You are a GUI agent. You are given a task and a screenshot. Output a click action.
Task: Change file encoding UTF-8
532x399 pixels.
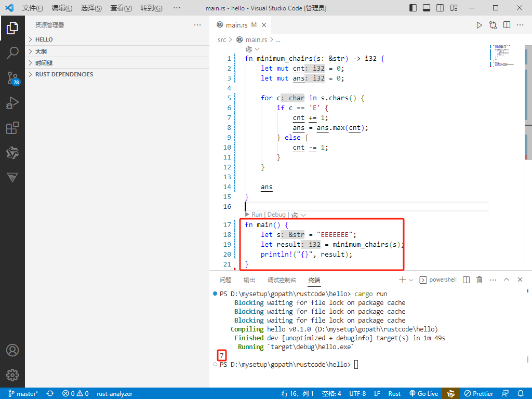tap(357, 394)
